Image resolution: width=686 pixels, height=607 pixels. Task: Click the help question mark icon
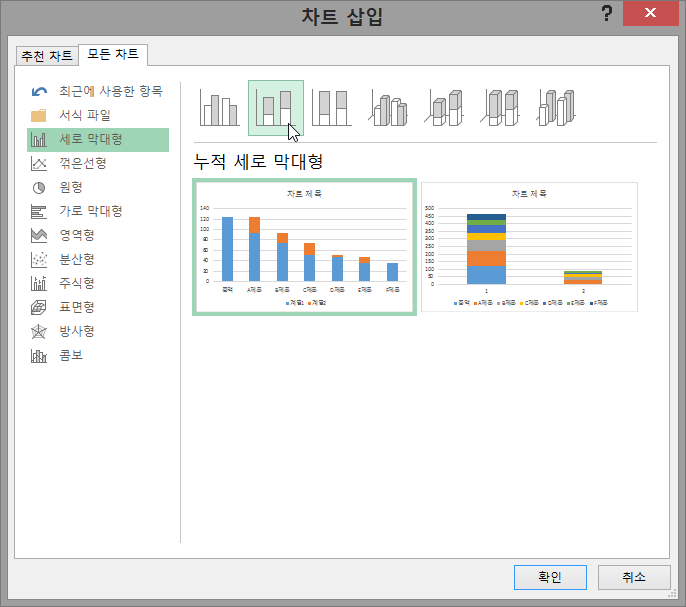point(606,14)
